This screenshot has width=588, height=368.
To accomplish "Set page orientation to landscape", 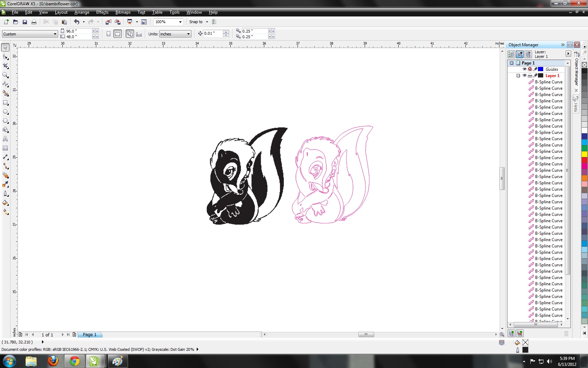I will 118,34.
